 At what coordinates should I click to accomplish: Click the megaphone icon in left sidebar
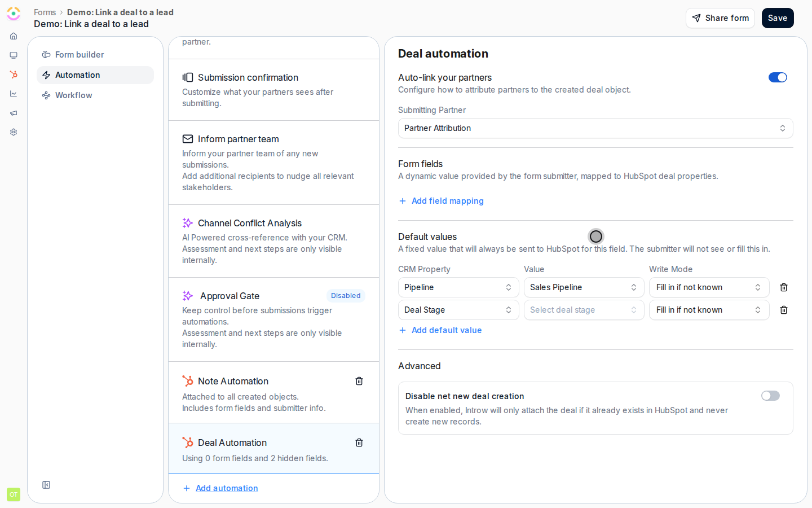14,113
